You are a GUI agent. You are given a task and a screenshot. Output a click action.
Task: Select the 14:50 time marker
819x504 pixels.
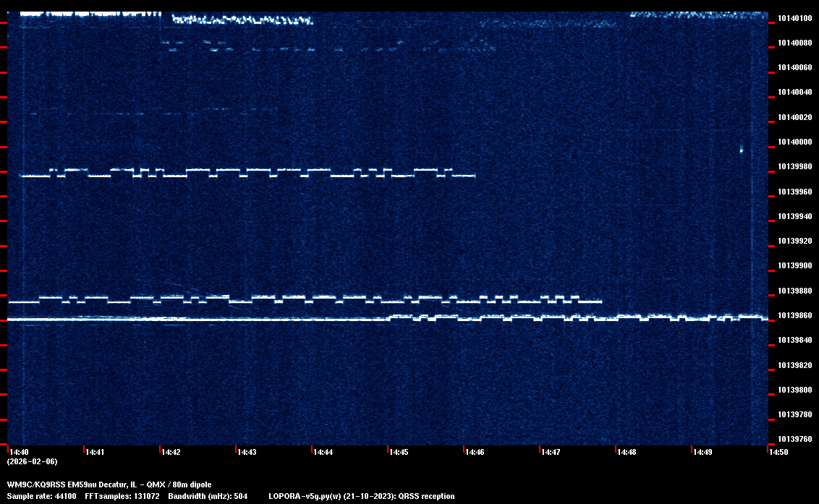click(778, 452)
